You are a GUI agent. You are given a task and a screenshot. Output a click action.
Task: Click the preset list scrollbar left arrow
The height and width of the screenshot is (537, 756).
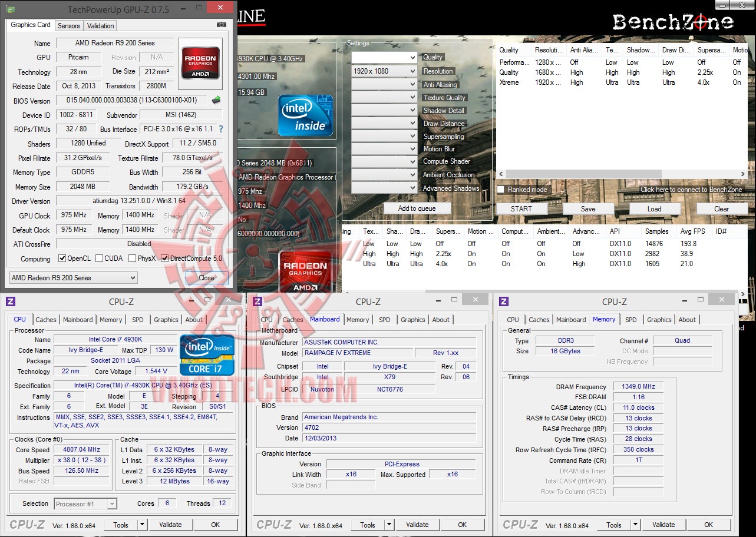coord(501,174)
